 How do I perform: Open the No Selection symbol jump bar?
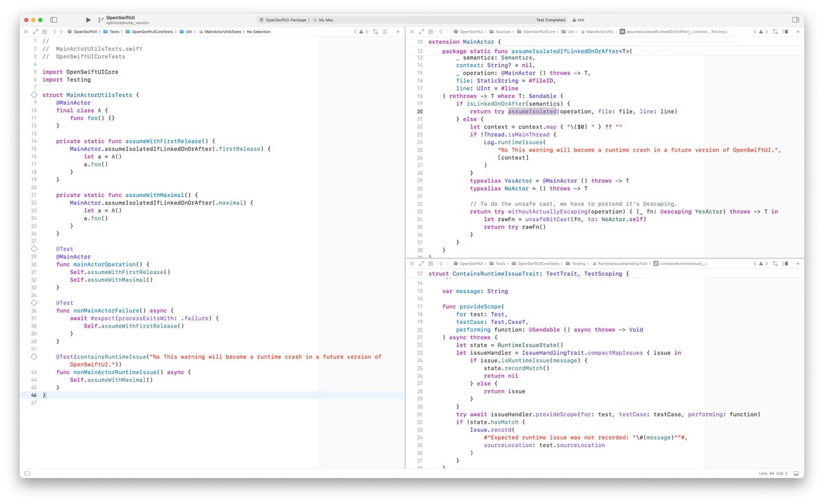pyautogui.click(x=259, y=32)
